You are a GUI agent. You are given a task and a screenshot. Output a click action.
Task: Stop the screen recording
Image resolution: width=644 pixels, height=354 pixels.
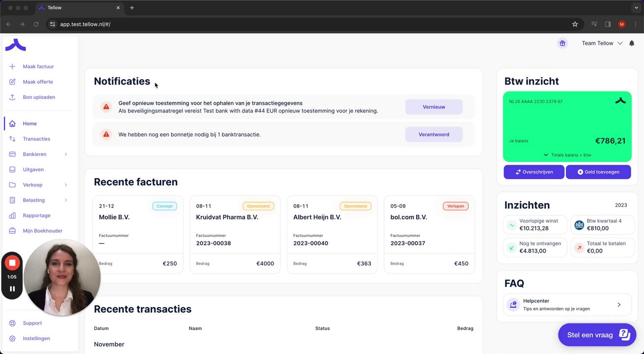tap(12, 263)
